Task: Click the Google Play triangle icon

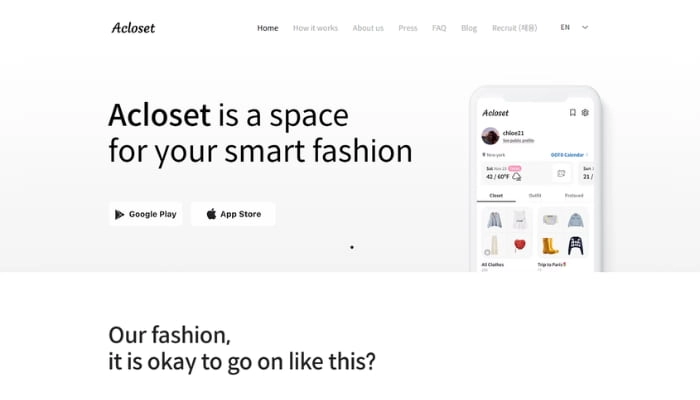Action: click(x=119, y=214)
